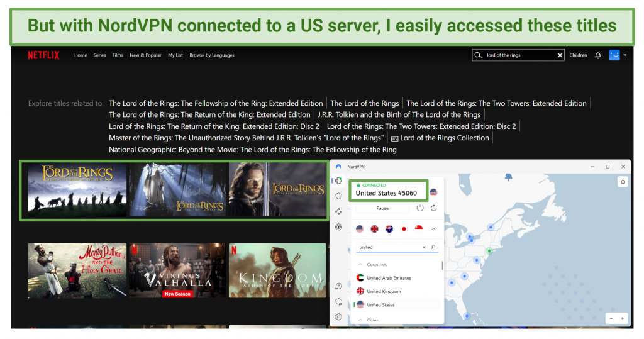Click the NordVPN server list scrollbar
The height and width of the screenshot is (339, 644).
pyautogui.click(x=442, y=265)
